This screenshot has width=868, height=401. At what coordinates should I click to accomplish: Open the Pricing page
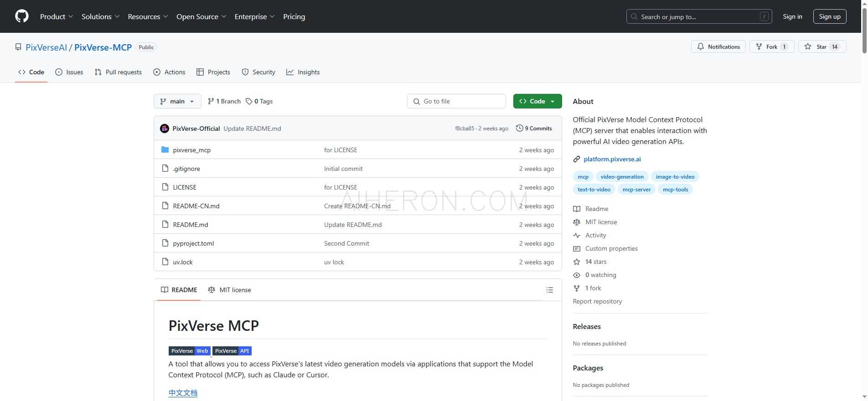tap(294, 16)
